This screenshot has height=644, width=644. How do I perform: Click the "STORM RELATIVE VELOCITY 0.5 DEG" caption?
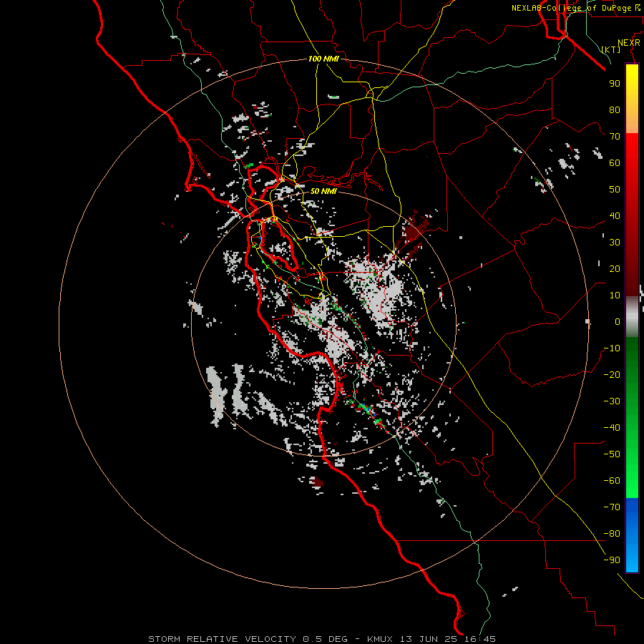click(248, 639)
